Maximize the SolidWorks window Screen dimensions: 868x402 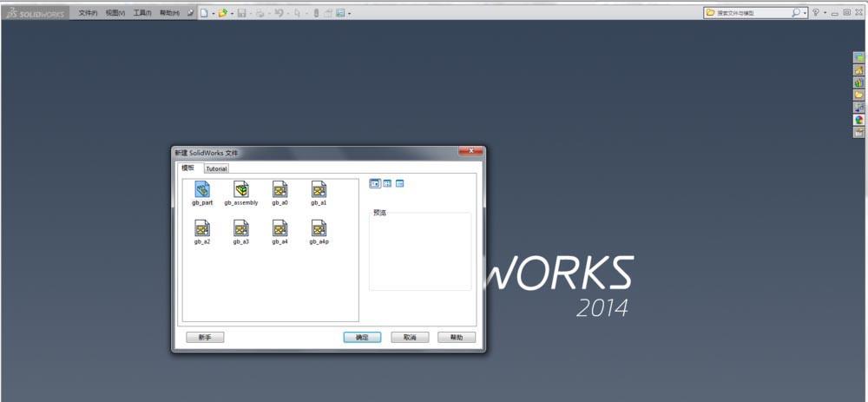click(847, 12)
